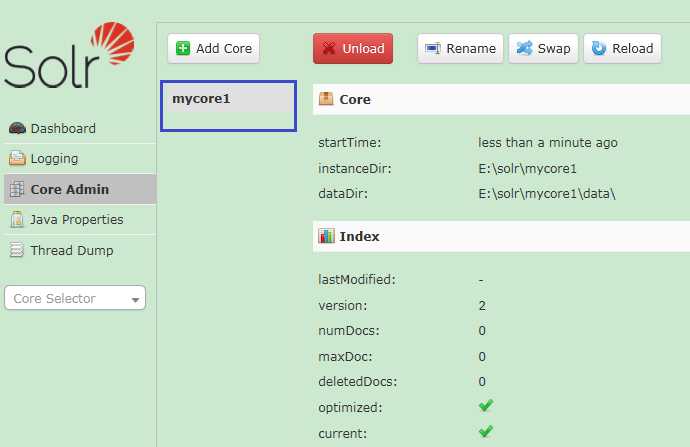The image size is (690, 447).
Task: Click the current green checkmark
Action: tap(486, 431)
